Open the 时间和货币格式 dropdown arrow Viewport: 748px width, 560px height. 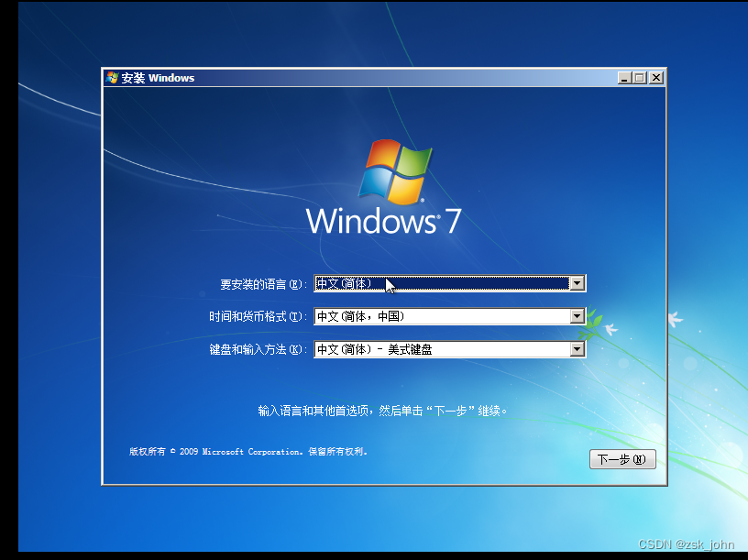tap(577, 316)
